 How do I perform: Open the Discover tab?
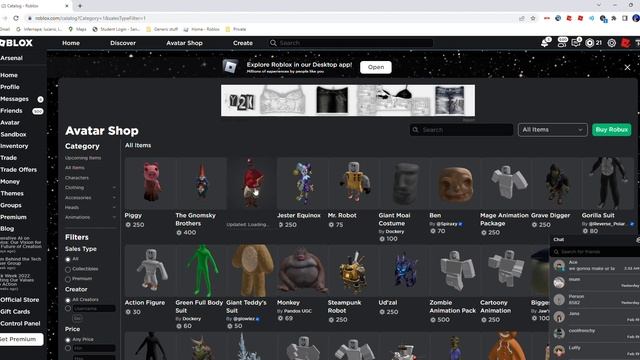coord(123,43)
